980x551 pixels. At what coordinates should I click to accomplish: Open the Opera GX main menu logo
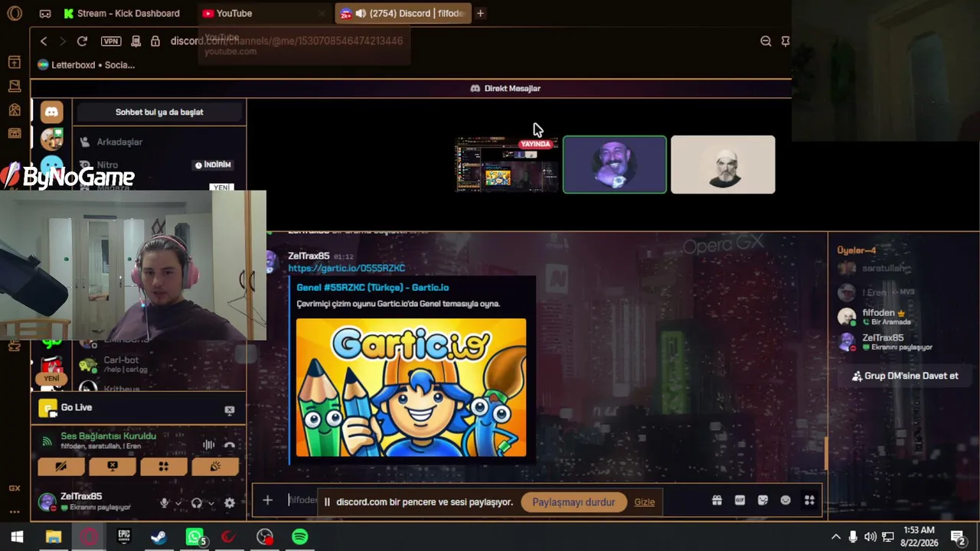(x=15, y=13)
